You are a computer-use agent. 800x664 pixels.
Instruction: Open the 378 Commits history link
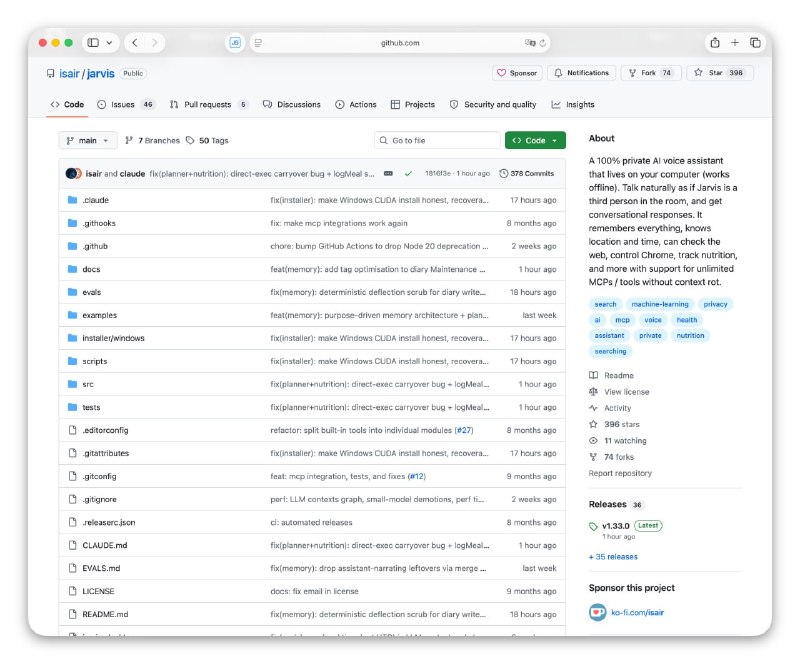pyautogui.click(x=527, y=174)
